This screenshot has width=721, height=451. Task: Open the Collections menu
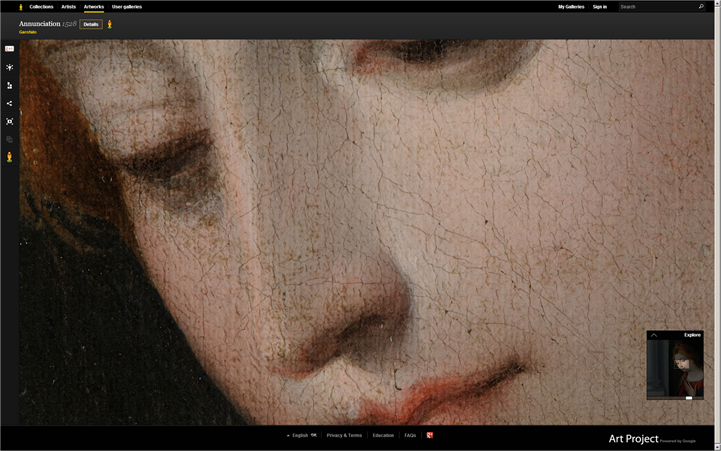41,7
